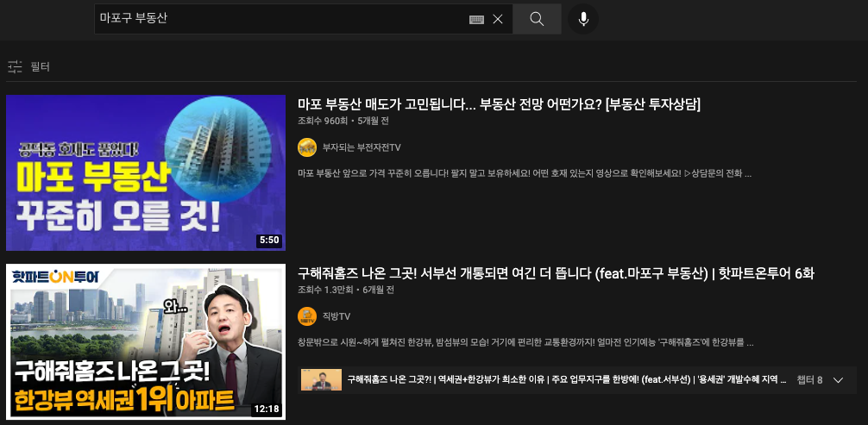Click description starting 창문밖으로 시원~하게
The width and height of the screenshot is (868, 425).
525,342
